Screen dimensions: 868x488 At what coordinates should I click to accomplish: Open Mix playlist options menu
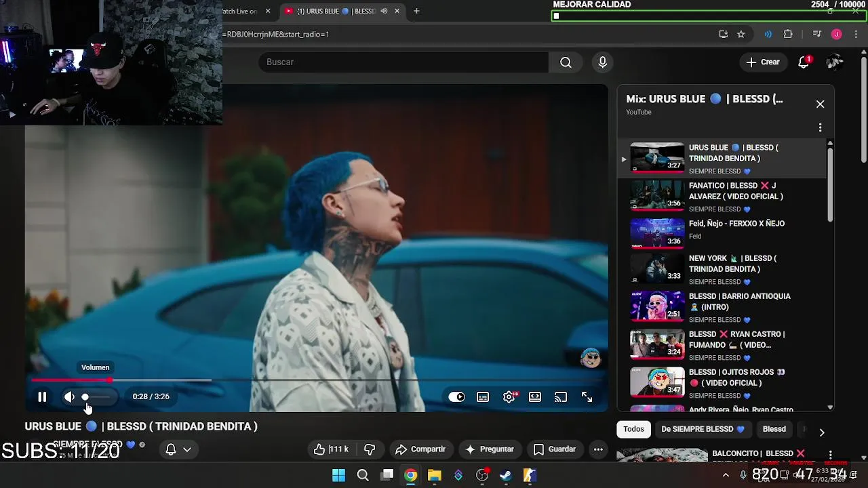click(820, 127)
